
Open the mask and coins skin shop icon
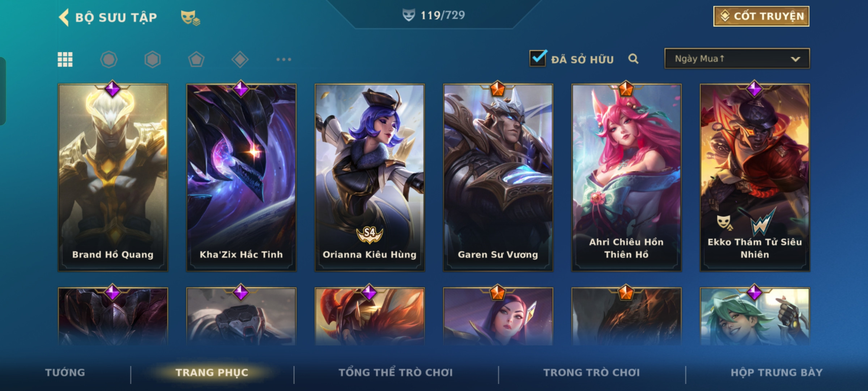pyautogui.click(x=190, y=18)
